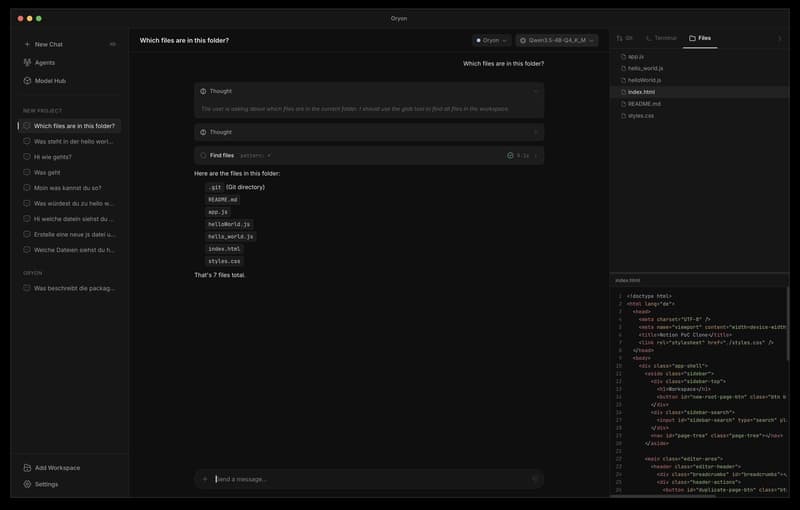Open Settings in the sidebar
The width and height of the screenshot is (800, 510).
point(41,484)
